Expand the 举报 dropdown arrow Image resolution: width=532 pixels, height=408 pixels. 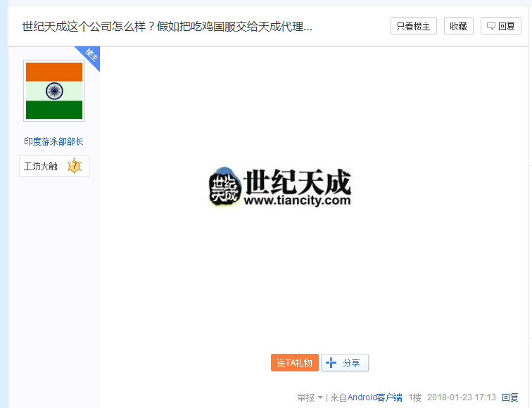320,397
